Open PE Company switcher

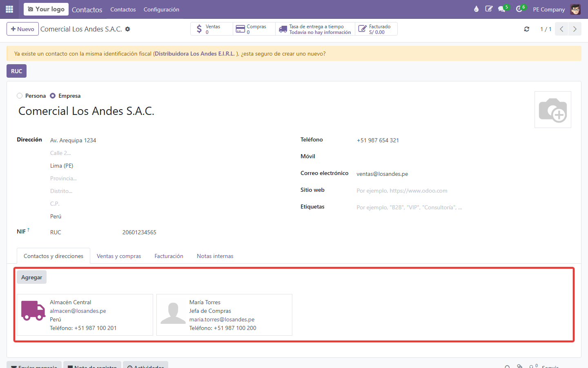pos(549,9)
